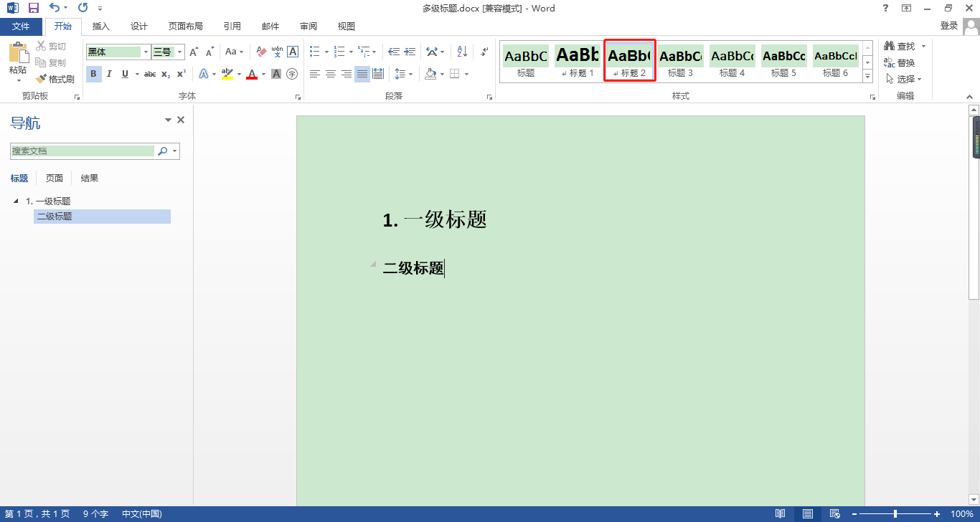The width and height of the screenshot is (980, 522).
Task: Open the Change Case Aa dropdown
Action: 234,52
